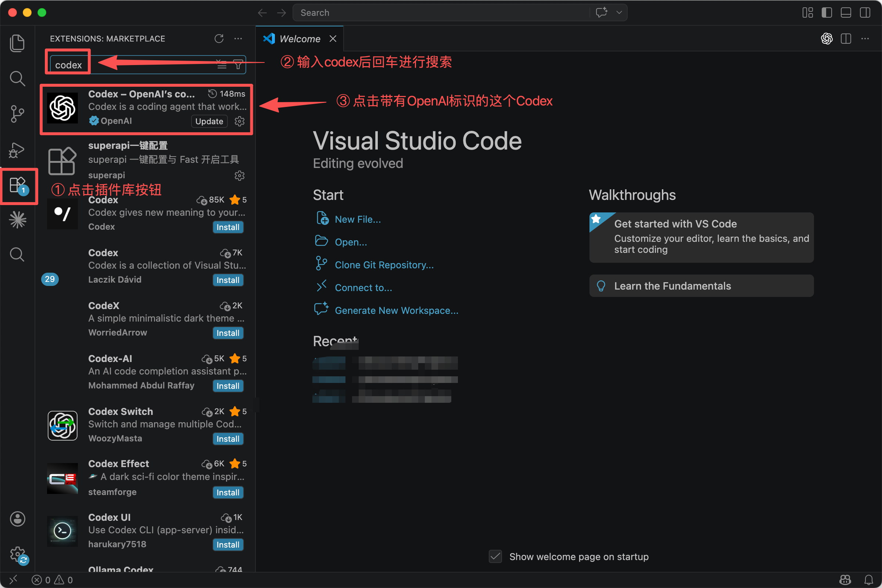This screenshot has width=882, height=588.
Task: Open the Explorer view in activity bar
Action: [17, 43]
